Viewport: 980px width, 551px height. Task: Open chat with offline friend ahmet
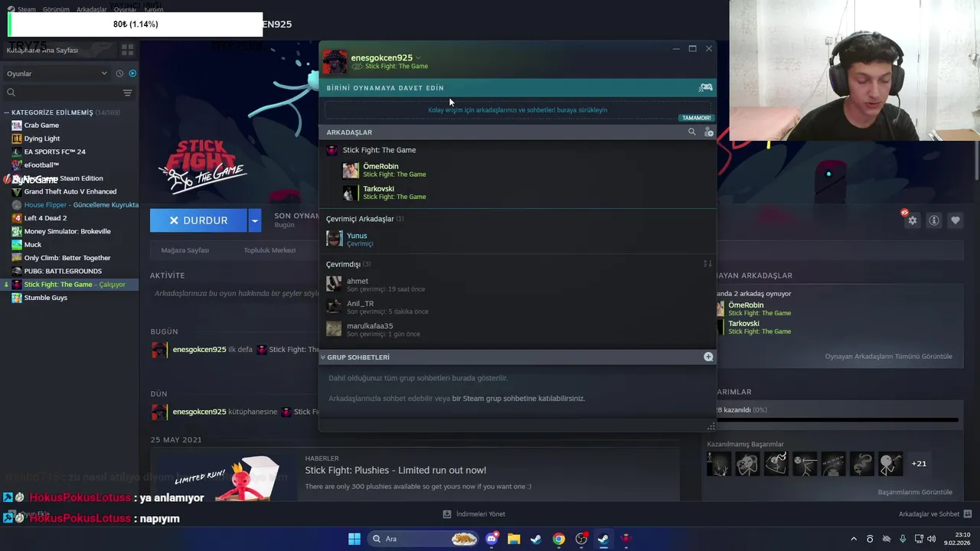pos(517,284)
